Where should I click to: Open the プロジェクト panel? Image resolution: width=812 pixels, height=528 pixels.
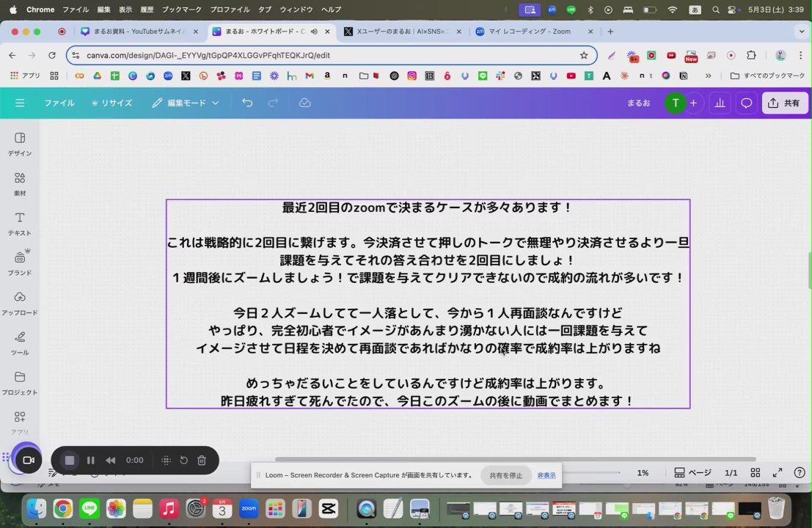tap(20, 383)
